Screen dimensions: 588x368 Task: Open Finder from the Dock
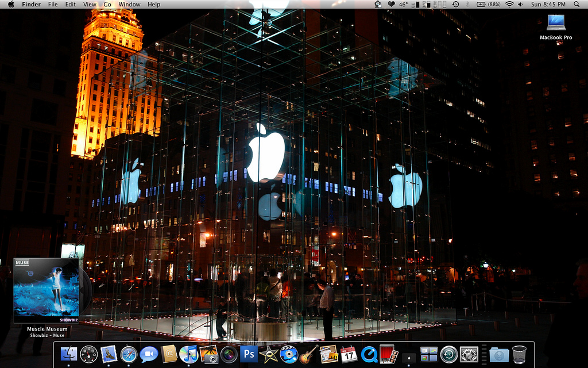click(69, 354)
